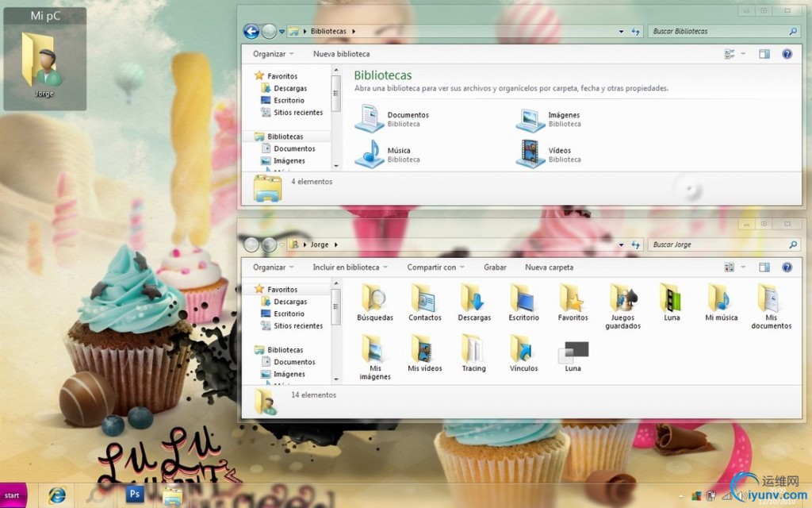Expand Compartir con dropdown
812x508 pixels.
pos(435,267)
